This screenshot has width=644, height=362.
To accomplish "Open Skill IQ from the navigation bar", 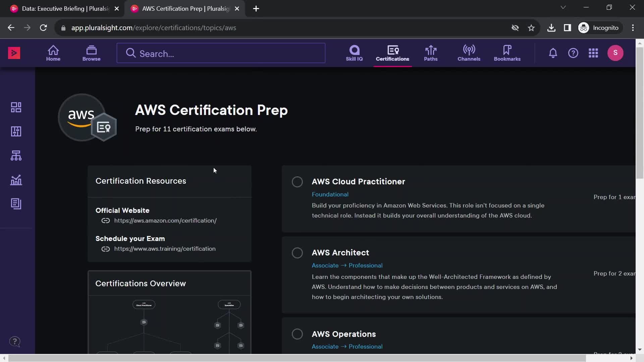I will [x=354, y=53].
